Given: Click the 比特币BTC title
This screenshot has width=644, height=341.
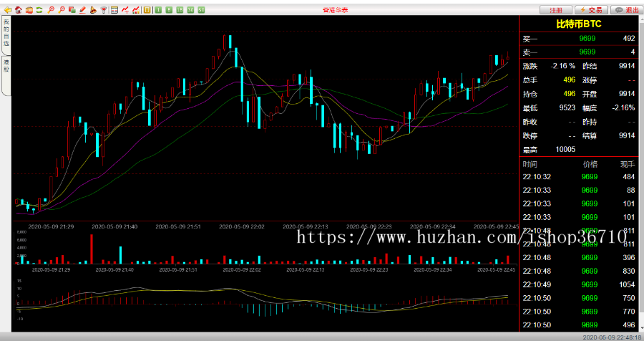Looking at the screenshot, I should point(579,24).
